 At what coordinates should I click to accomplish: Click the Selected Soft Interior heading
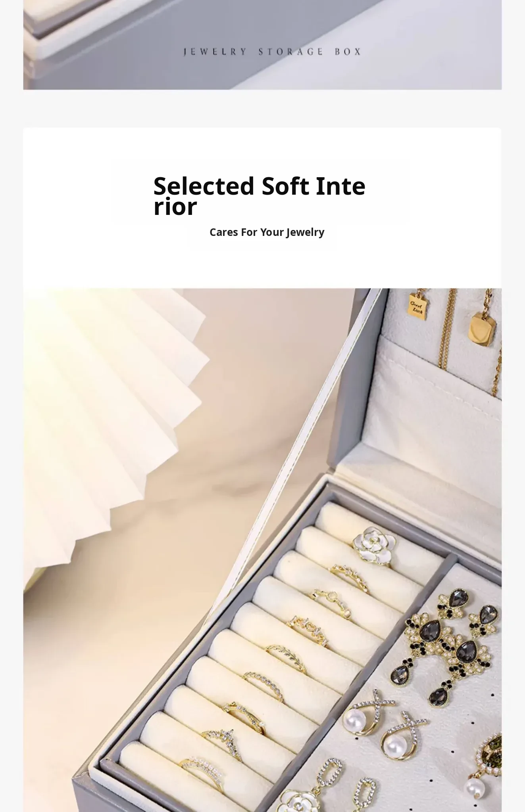[259, 196]
